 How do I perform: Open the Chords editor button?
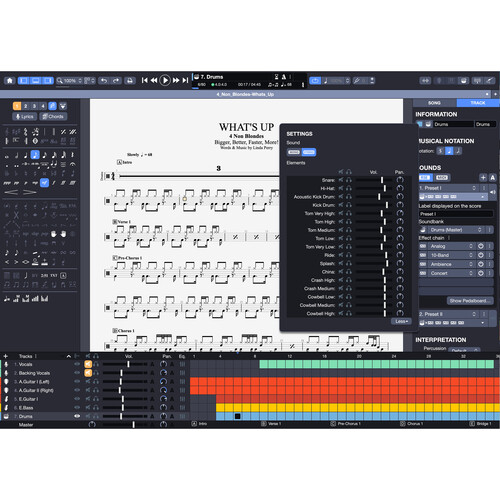tap(53, 116)
